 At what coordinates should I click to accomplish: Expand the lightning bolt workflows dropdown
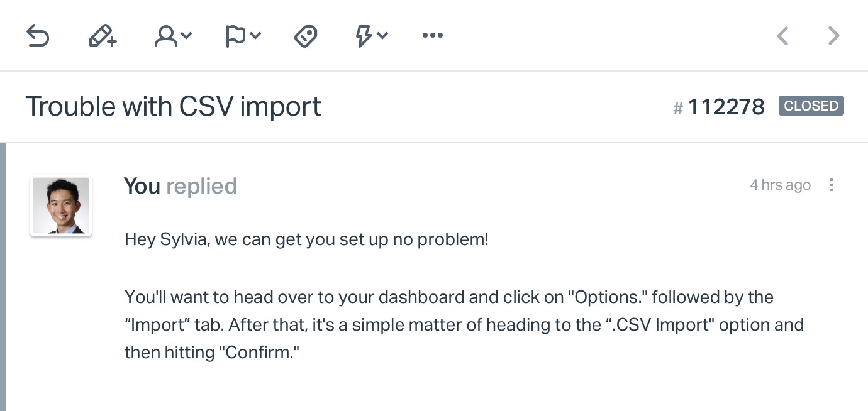(x=372, y=36)
